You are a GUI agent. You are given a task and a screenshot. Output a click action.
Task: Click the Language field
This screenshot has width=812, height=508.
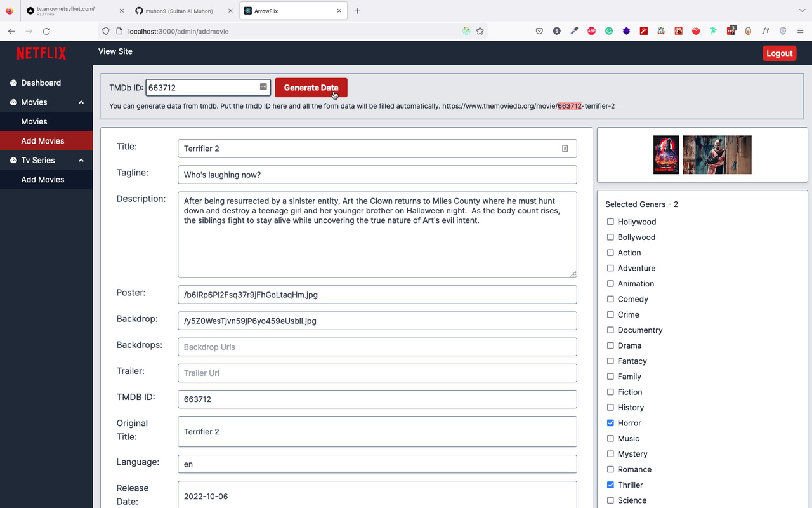pos(377,464)
